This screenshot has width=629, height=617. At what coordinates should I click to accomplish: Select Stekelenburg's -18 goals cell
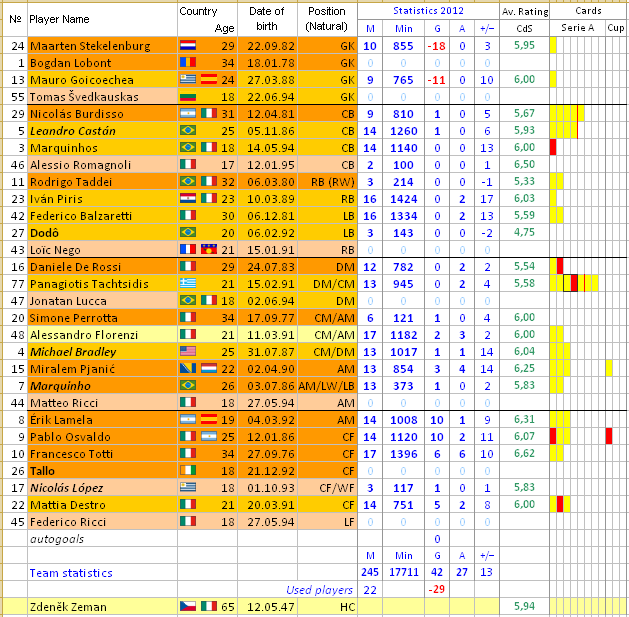coord(437,46)
